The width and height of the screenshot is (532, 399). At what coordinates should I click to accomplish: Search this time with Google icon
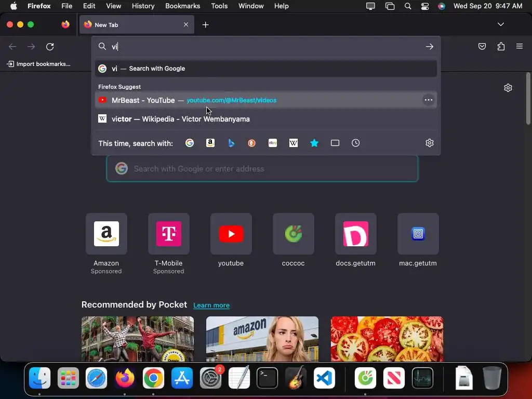(x=190, y=143)
